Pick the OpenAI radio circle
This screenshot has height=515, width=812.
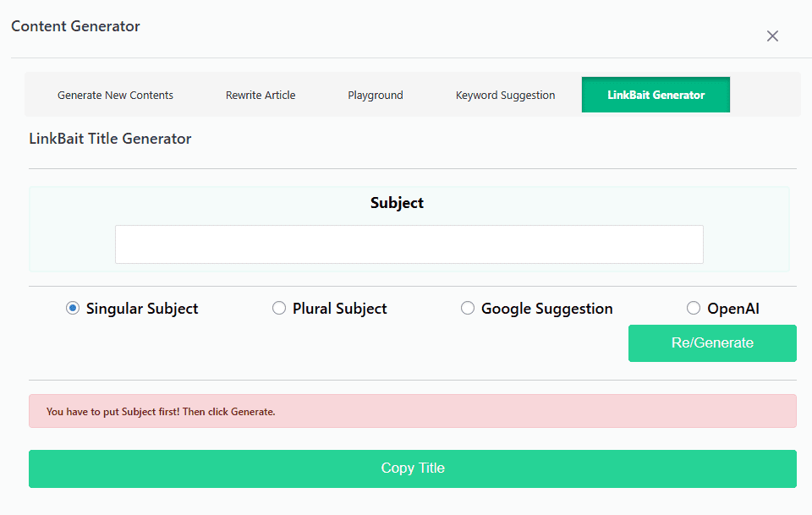pyautogui.click(x=693, y=309)
